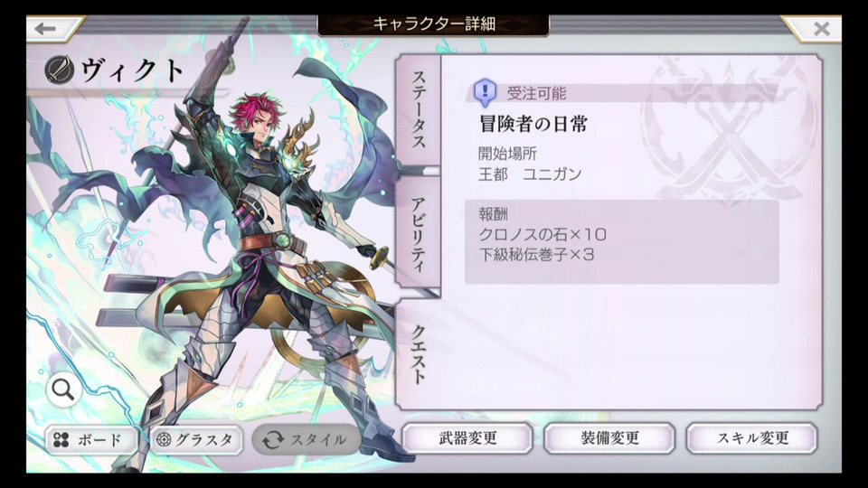868x488 pixels.
Task: Go back using the arrow icon
Action: [49, 29]
